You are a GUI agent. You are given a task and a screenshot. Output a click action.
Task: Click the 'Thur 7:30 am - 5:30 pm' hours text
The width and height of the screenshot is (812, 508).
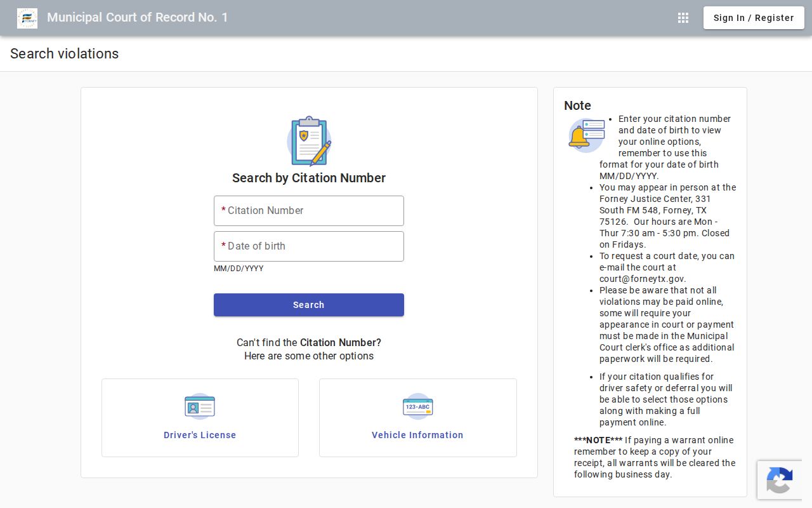point(650,233)
